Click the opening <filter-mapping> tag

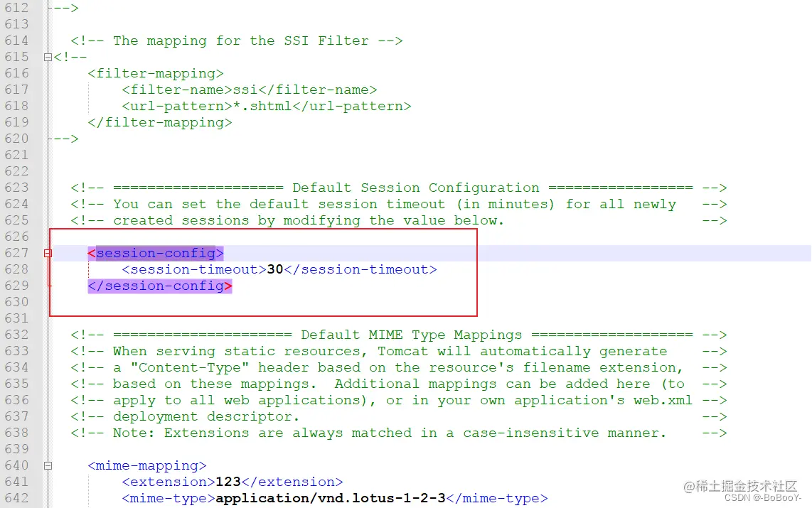tap(155, 73)
